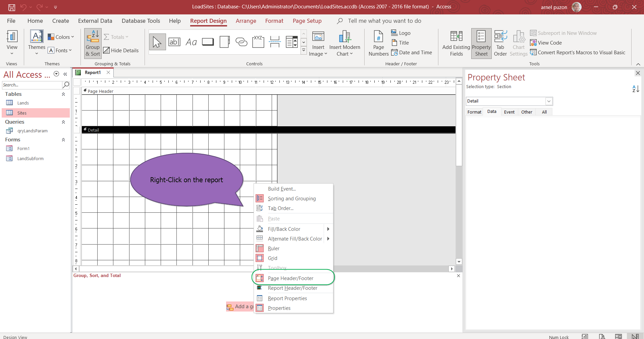Insert Page Numbers in report
This screenshot has height=339, width=644.
(x=378, y=44)
